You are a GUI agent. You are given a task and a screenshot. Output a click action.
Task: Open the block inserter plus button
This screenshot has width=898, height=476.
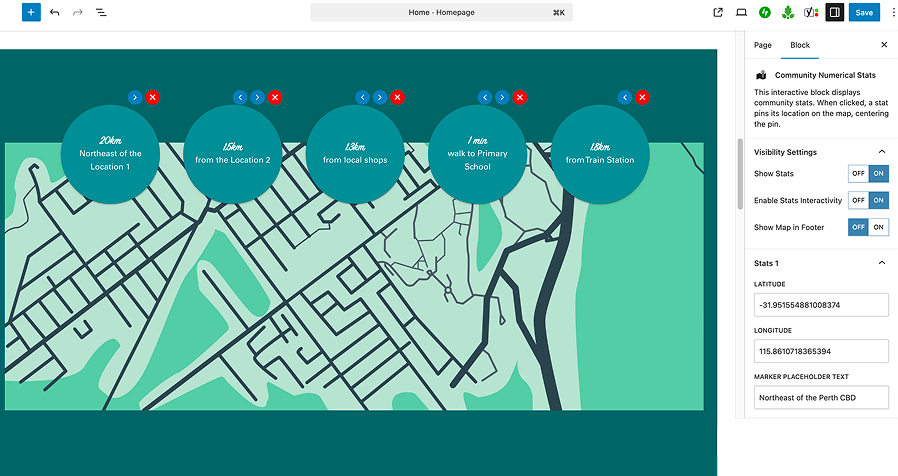tap(31, 12)
